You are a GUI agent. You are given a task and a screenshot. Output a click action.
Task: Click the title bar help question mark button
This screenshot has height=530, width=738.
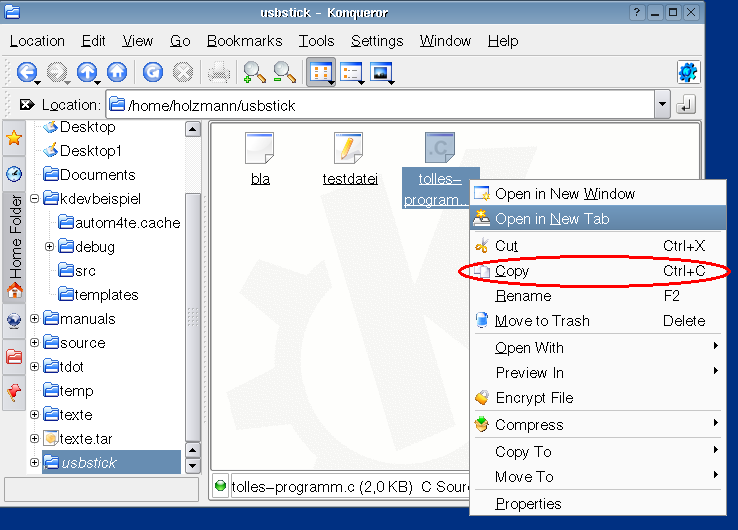point(637,12)
